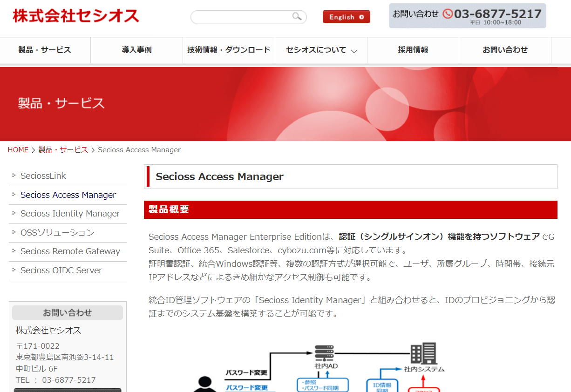Click the 株式会社セシオス company logo
This screenshot has width=571, height=392.
76,16
